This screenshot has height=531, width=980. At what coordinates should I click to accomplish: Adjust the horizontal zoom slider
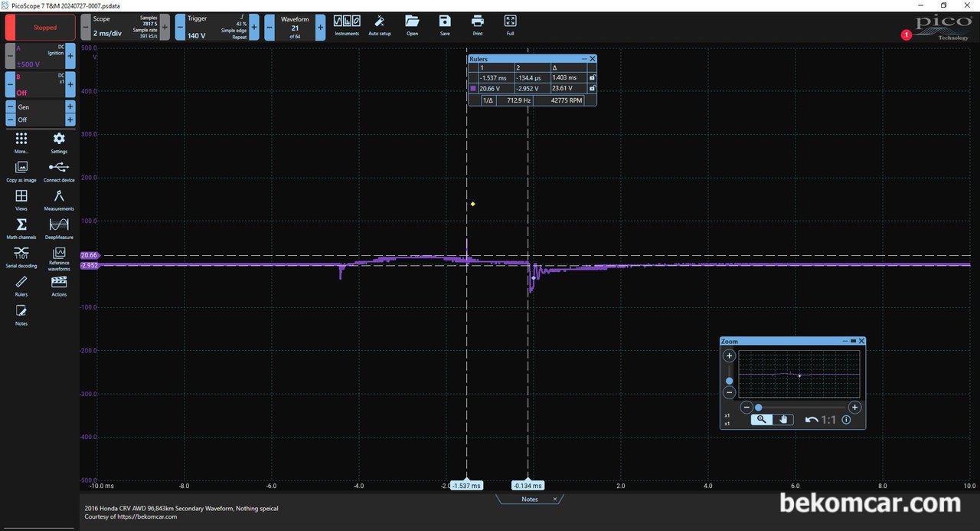pyautogui.click(x=758, y=408)
